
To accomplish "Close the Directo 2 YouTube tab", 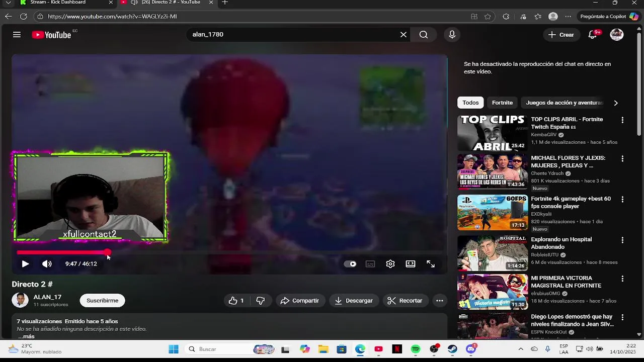I will pyautogui.click(x=211, y=3).
